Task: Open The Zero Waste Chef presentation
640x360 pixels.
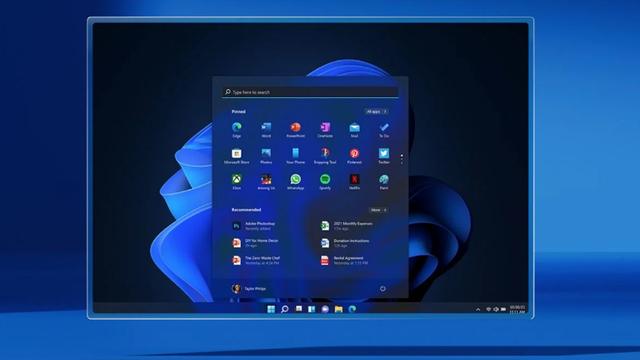Action: (x=257, y=260)
